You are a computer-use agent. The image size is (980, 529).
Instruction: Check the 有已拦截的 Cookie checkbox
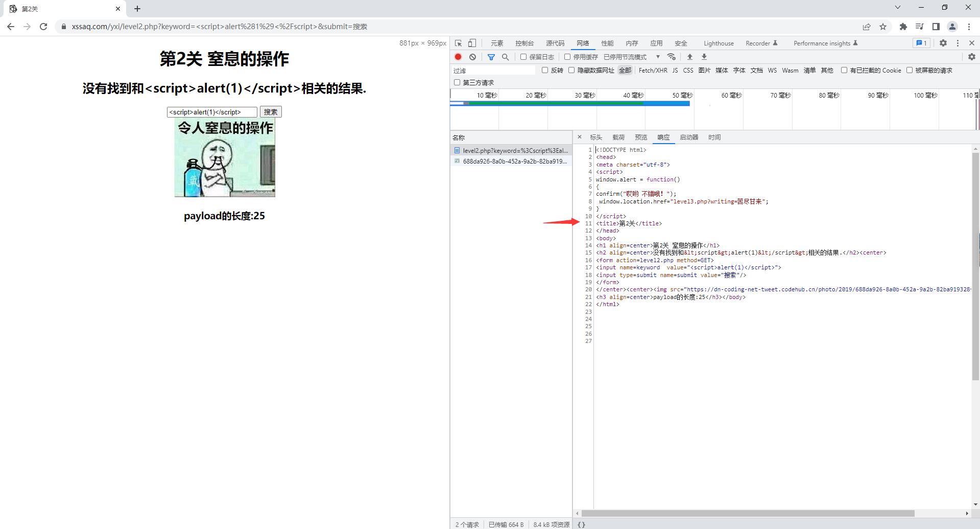[x=844, y=70]
